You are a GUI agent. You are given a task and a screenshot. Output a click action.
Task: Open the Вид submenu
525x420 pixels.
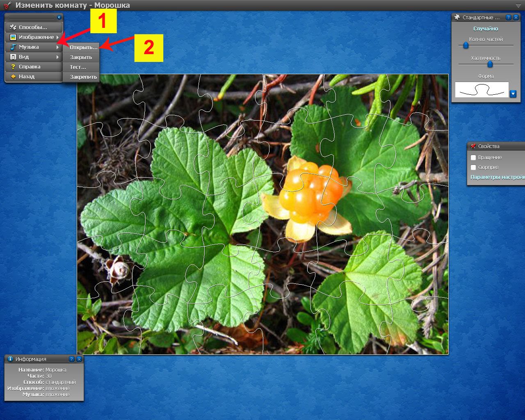pos(34,57)
